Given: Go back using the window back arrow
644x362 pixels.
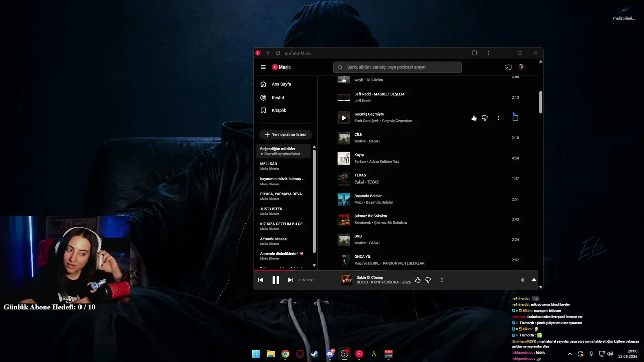Looking at the screenshot, I should click(x=268, y=53).
